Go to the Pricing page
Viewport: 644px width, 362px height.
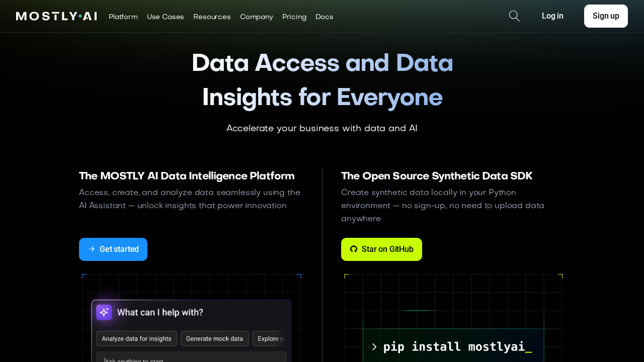tap(294, 17)
